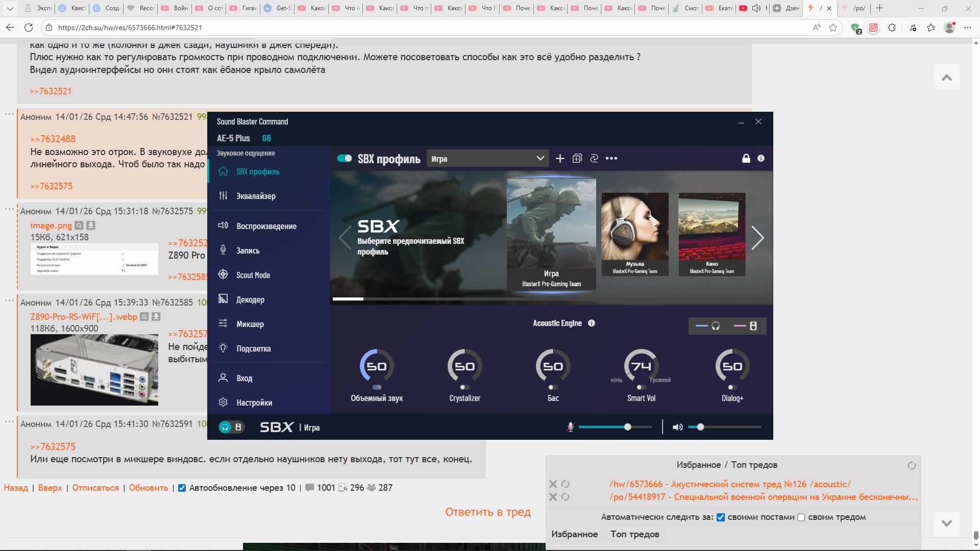Click the left arrow of profile carousel

pyautogui.click(x=346, y=238)
